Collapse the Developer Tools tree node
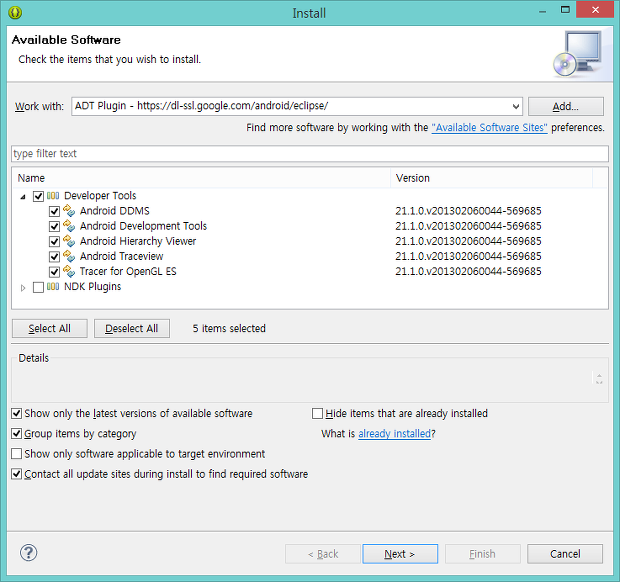 [x=23, y=197]
